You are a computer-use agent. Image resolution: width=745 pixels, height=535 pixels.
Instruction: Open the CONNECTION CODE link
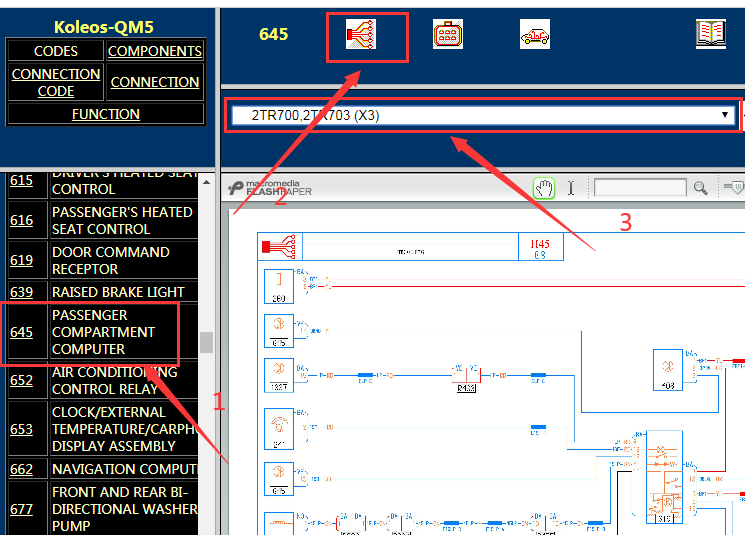coord(56,82)
